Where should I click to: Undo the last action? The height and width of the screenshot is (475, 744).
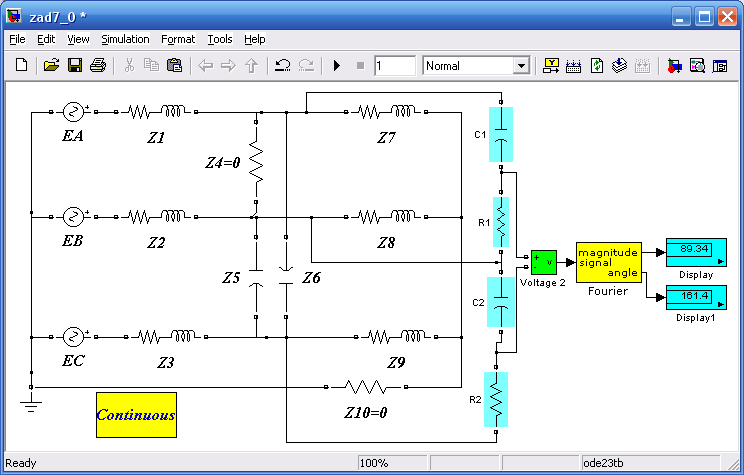point(283,65)
